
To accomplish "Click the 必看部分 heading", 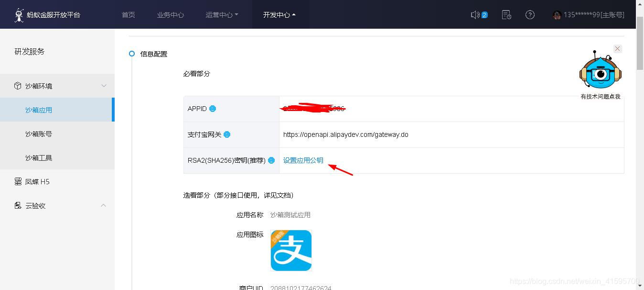I will [197, 74].
